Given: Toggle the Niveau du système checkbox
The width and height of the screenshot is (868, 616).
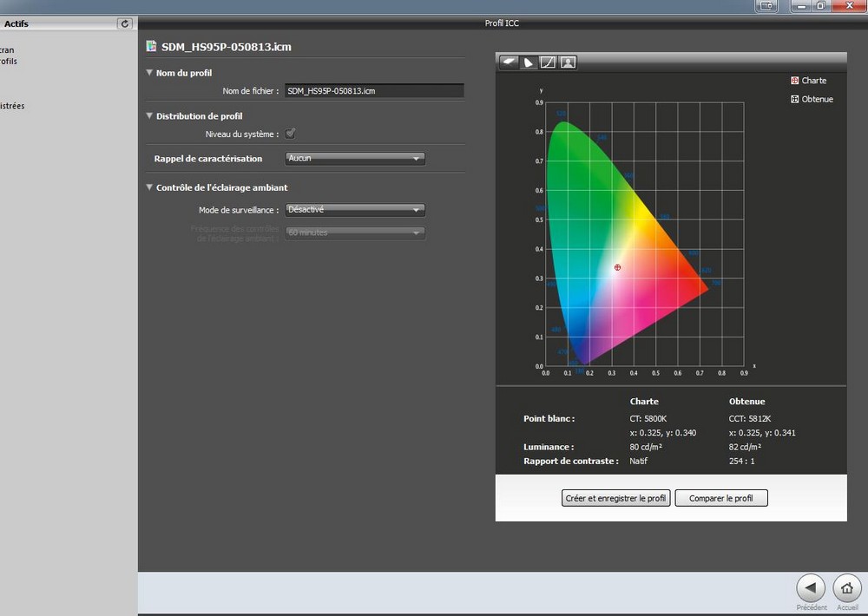Looking at the screenshot, I should [290, 134].
